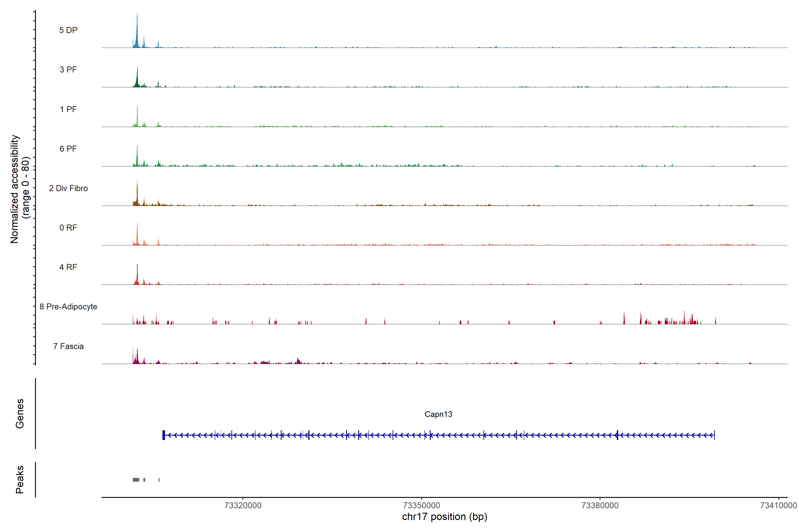Click the 73380000 axis tick label
Image resolution: width=798 pixels, height=532 pixels.
pyautogui.click(x=600, y=505)
